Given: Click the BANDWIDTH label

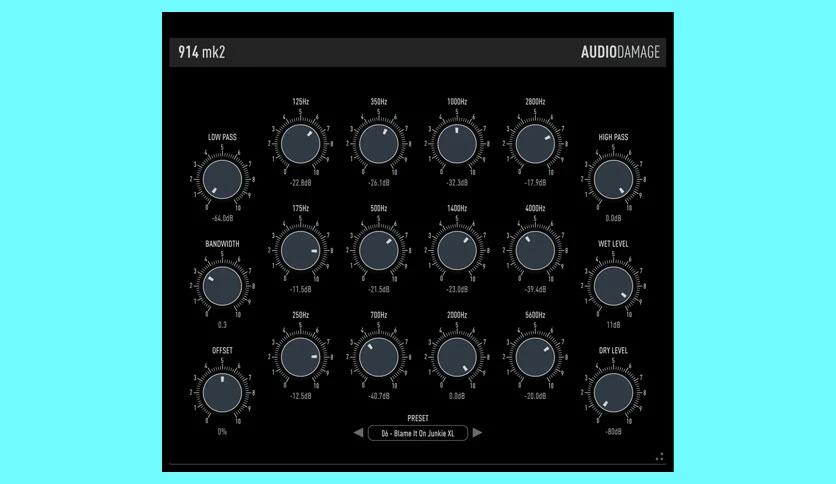Looking at the screenshot, I should (222, 244).
